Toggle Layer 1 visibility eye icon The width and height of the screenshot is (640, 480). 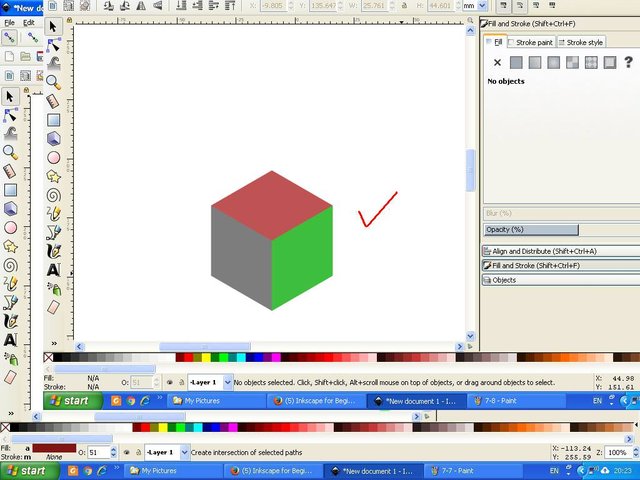pyautogui.click(x=169, y=382)
